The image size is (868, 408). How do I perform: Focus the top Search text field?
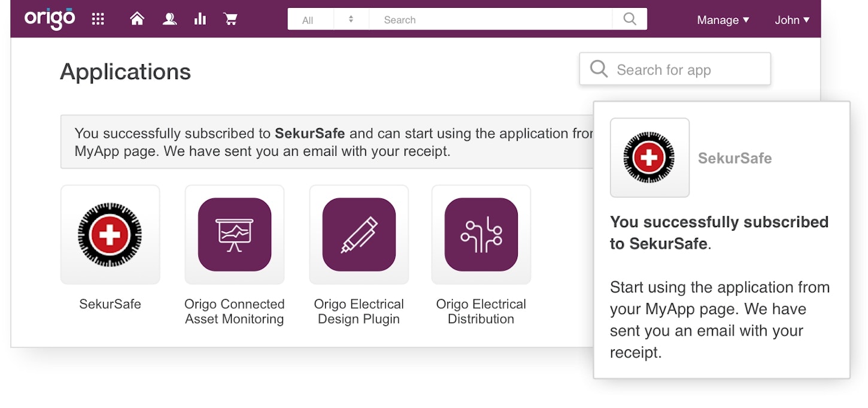tap(491, 20)
